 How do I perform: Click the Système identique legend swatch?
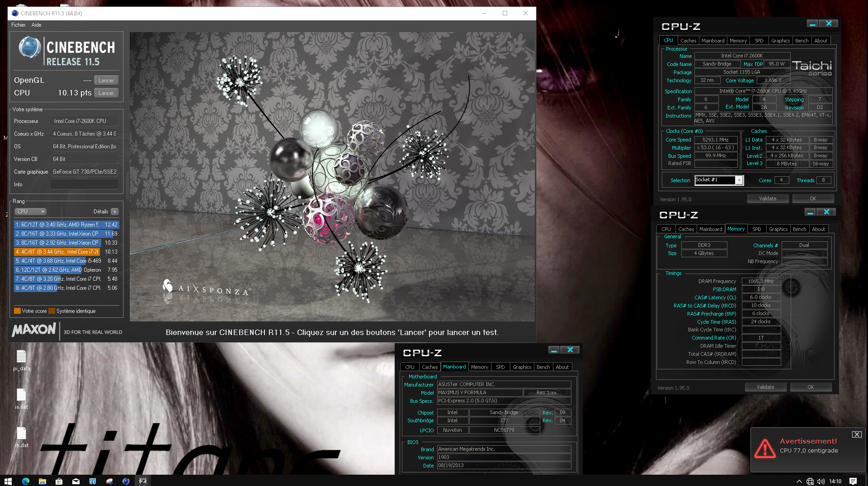[52, 311]
